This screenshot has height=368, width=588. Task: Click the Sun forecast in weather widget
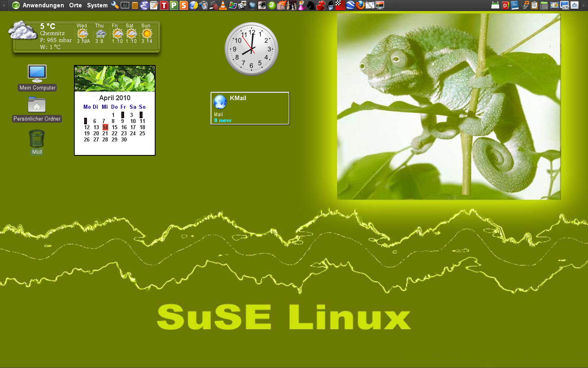point(146,33)
